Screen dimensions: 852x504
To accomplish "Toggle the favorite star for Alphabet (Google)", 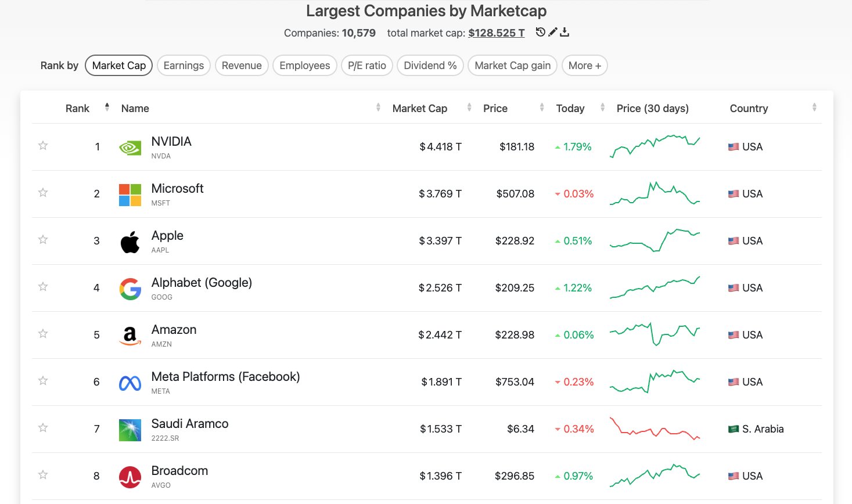I will pyautogui.click(x=43, y=287).
